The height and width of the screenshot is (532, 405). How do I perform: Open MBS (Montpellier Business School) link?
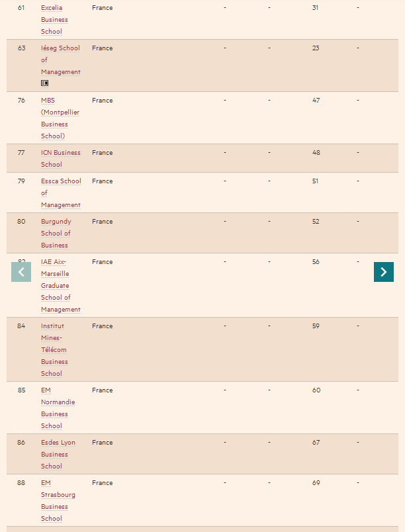tap(60, 118)
